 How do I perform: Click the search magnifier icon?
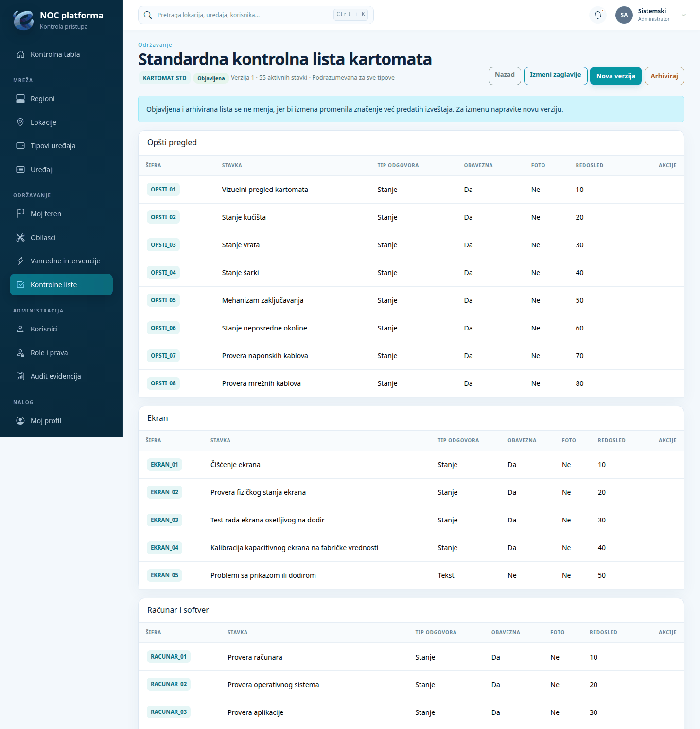148,15
